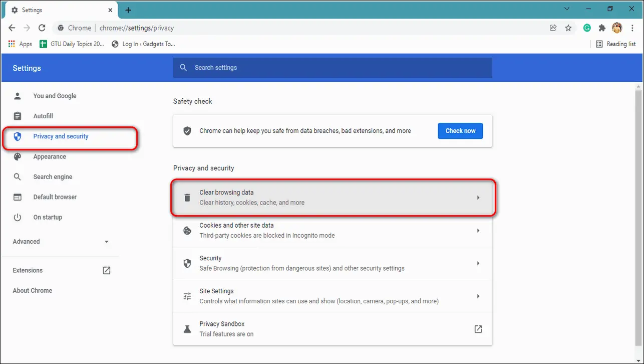This screenshot has width=644, height=364.
Task: Open the Apps grid shortcut
Action: pyautogui.click(x=20, y=44)
